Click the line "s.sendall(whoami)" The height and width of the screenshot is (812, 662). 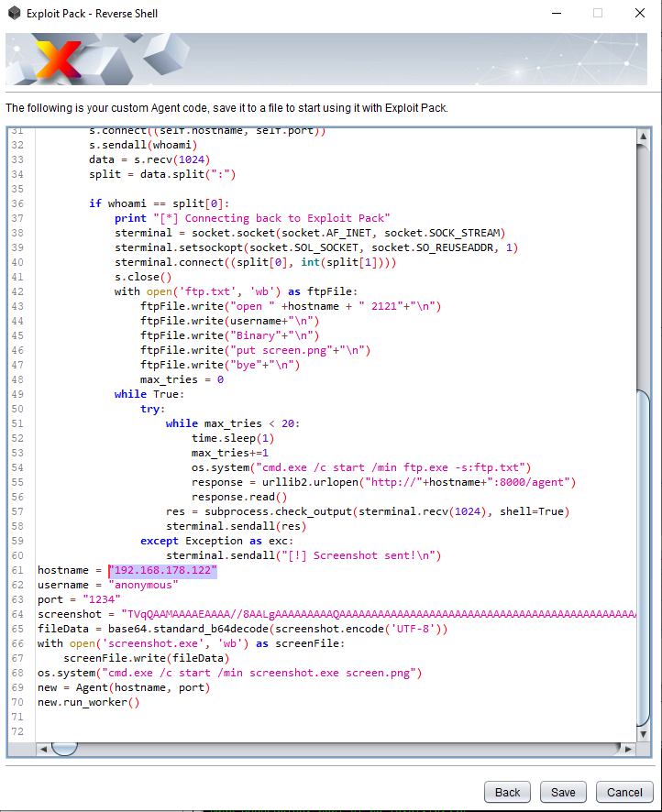(x=143, y=145)
